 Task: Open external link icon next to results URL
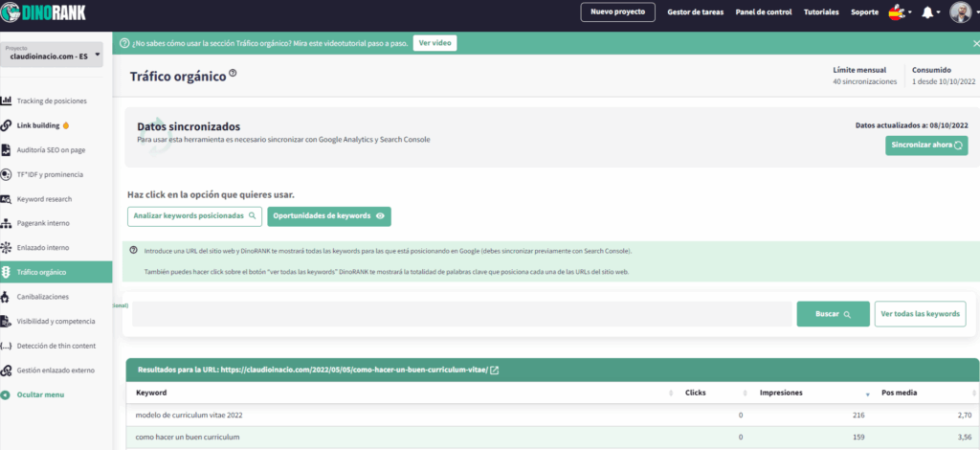click(494, 370)
